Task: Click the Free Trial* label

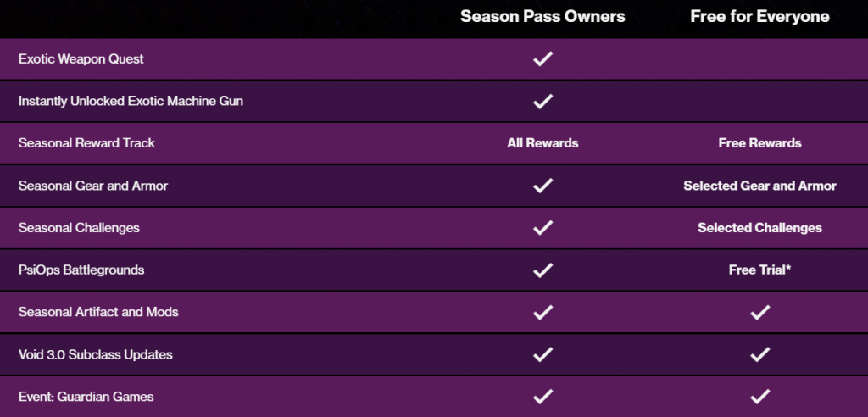Action: (759, 270)
